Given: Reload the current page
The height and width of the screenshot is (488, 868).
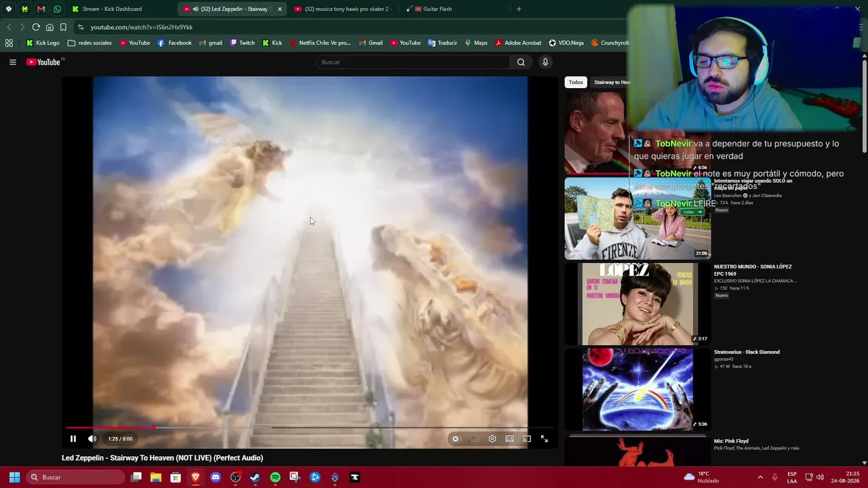Looking at the screenshot, I should point(35,27).
